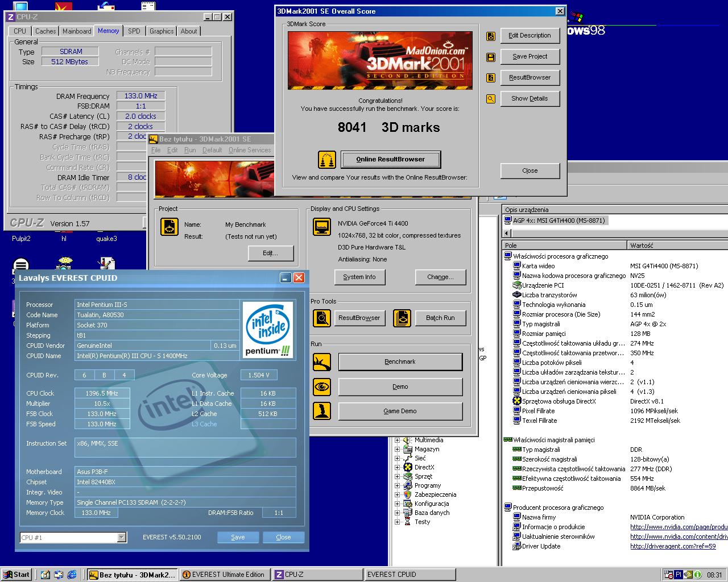Click the Project icon in the 3DMark2001 SE window
Screen dimensions: 728x582
(169, 227)
